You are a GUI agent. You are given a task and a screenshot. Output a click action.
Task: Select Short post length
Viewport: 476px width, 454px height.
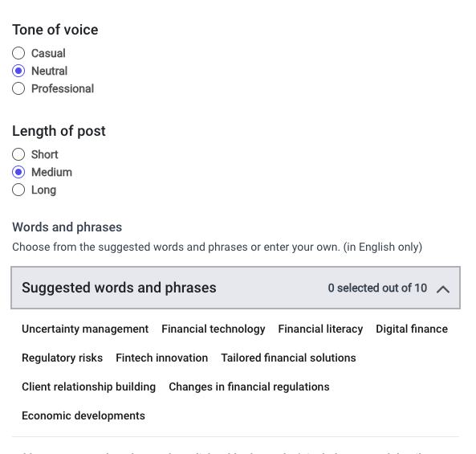coord(18,154)
